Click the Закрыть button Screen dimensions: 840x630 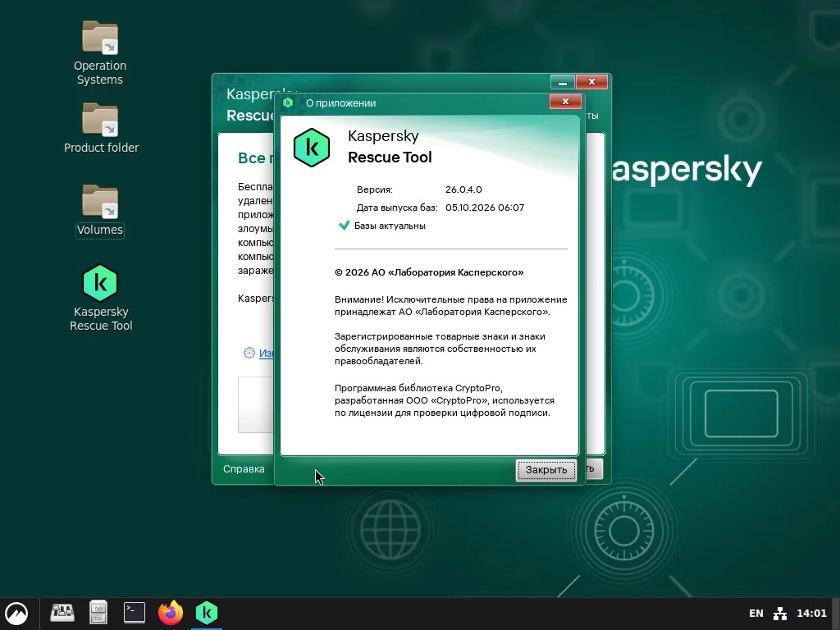[x=546, y=470]
